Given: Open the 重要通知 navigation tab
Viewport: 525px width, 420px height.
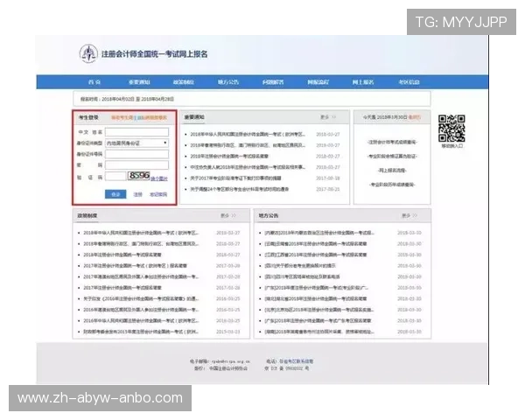Looking at the screenshot, I should coord(137,82).
